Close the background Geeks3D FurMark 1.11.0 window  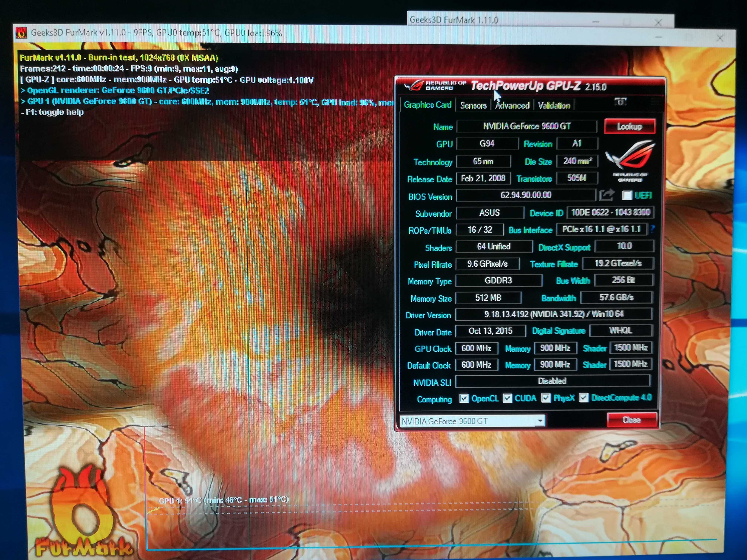click(658, 22)
